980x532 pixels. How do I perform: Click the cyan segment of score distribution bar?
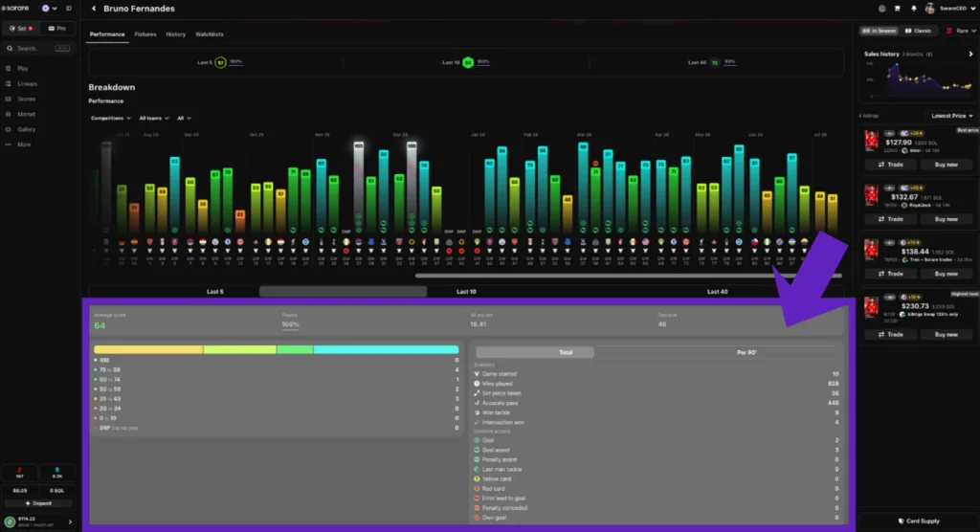(x=386, y=350)
